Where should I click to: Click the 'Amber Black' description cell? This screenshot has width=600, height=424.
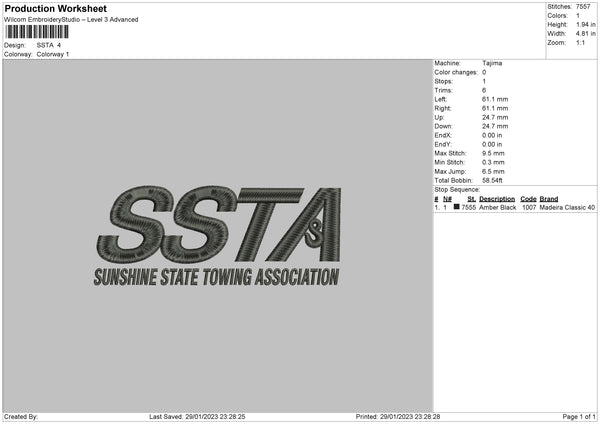[497, 207]
